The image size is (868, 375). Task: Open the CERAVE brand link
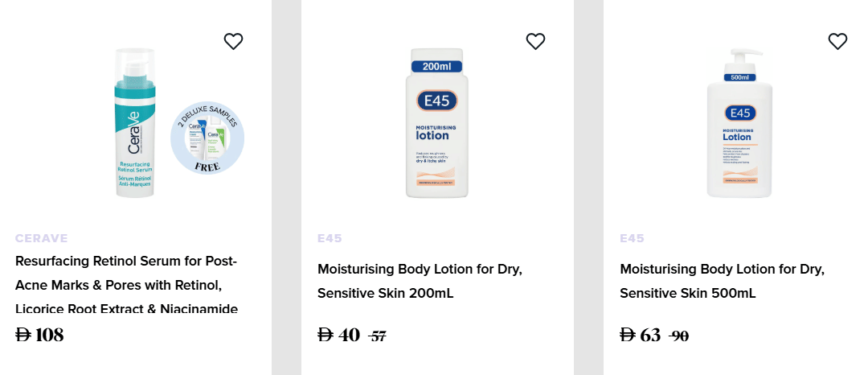click(42, 238)
